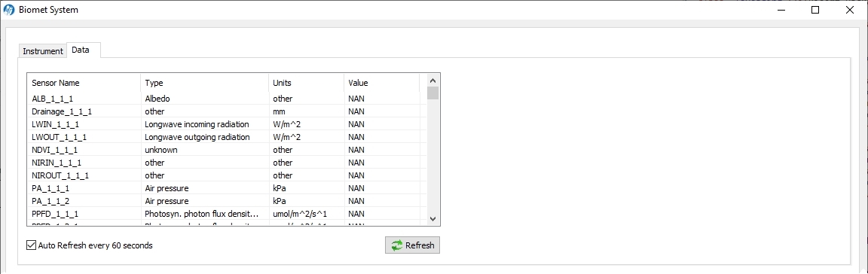Select the LWIN_1_1_1 row
Screen dimensions: 868x274
[x=227, y=124]
